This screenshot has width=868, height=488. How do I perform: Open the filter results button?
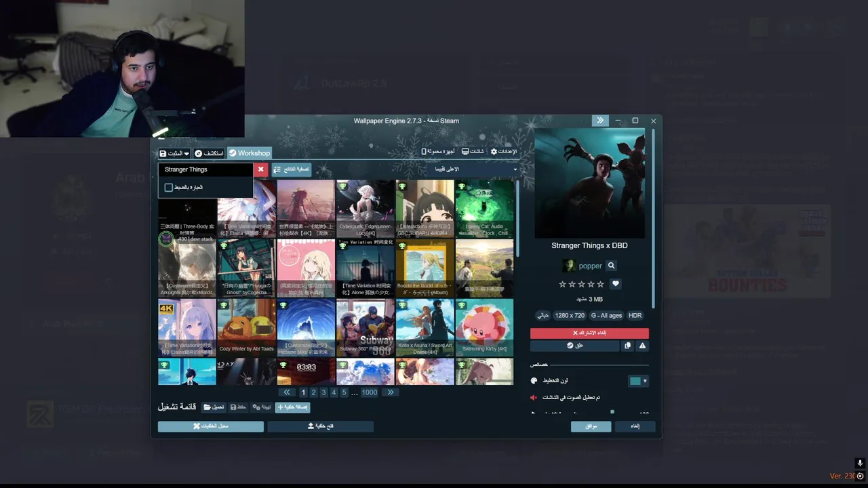click(x=292, y=169)
